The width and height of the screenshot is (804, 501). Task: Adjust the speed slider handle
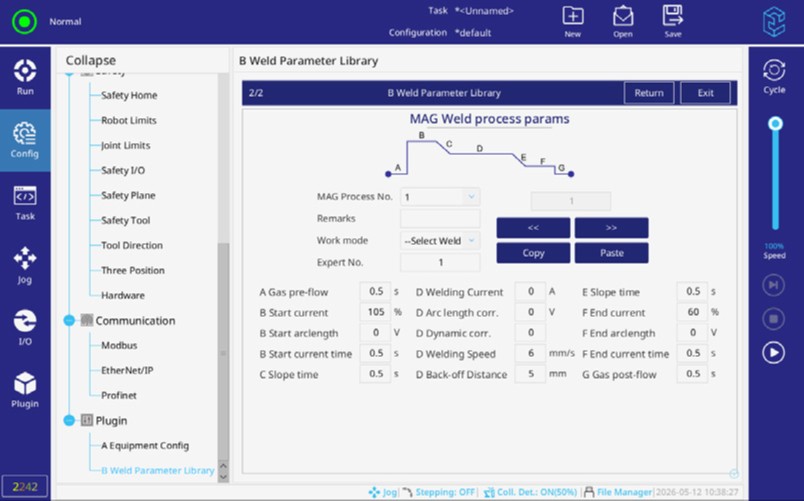(x=775, y=124)
